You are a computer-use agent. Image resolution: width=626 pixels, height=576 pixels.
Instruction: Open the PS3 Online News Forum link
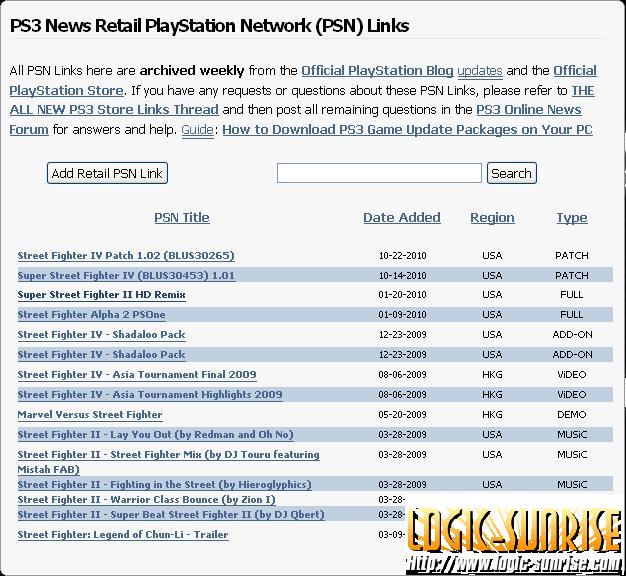pos(528,110)
